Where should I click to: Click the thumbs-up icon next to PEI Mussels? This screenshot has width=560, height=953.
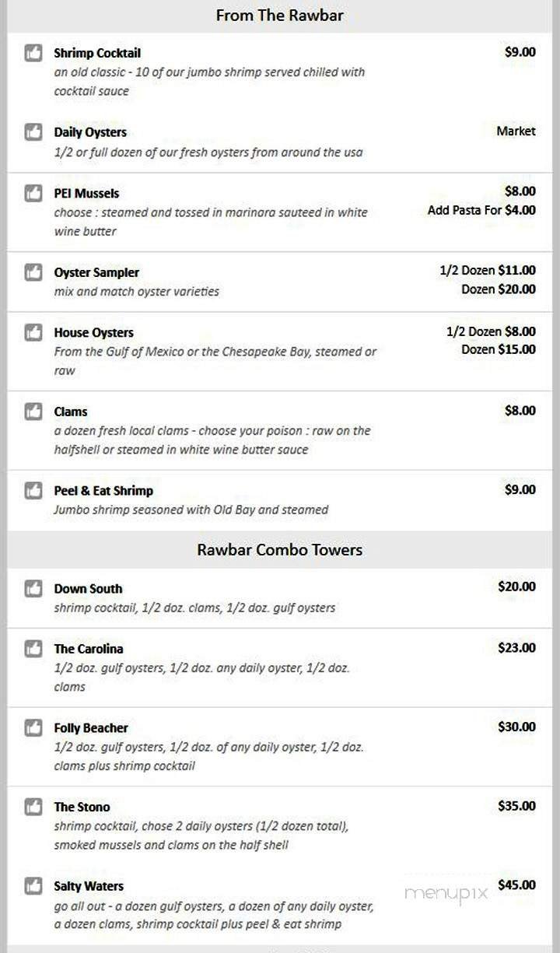tap(33, 193)
